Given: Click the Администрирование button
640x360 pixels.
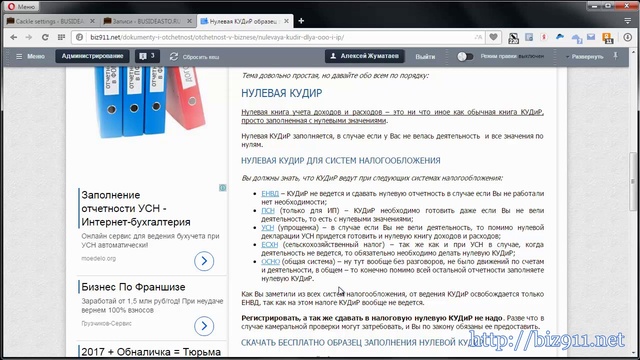Looking at the screenshot, I should click(92, 56).
